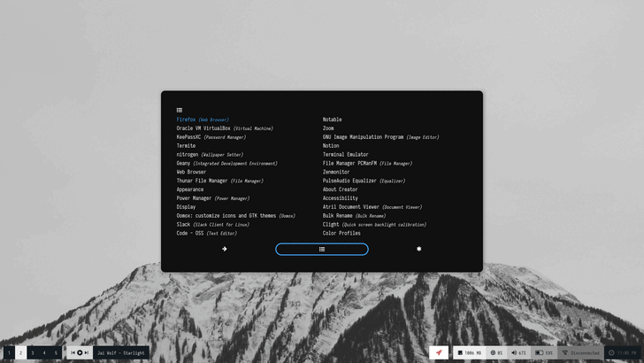The image size is (644, 363).
Task: Select the gear settings mode icon in launcher
Action: click(419, 249)
